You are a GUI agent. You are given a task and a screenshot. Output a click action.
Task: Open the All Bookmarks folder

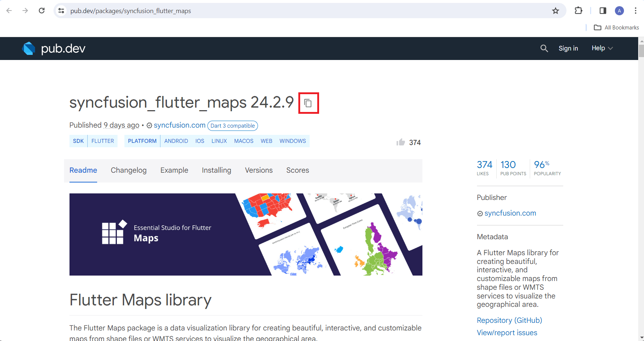coord(616,28)
